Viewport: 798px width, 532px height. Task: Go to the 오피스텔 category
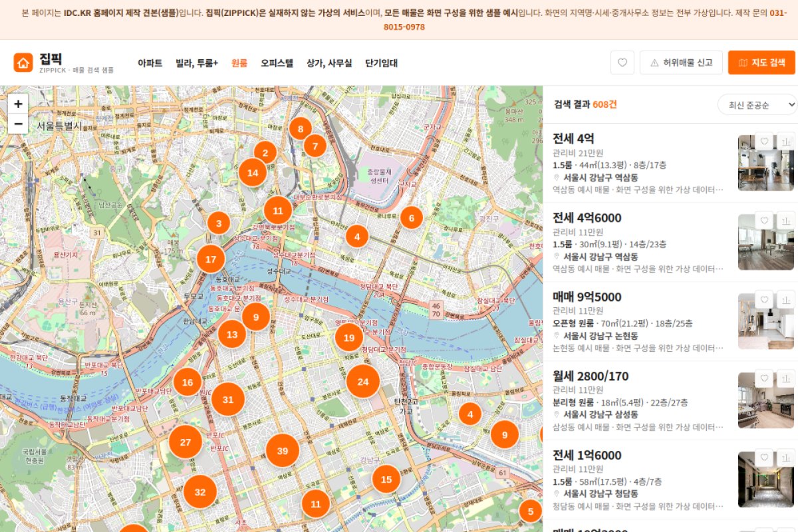click(x=277, y=63)
